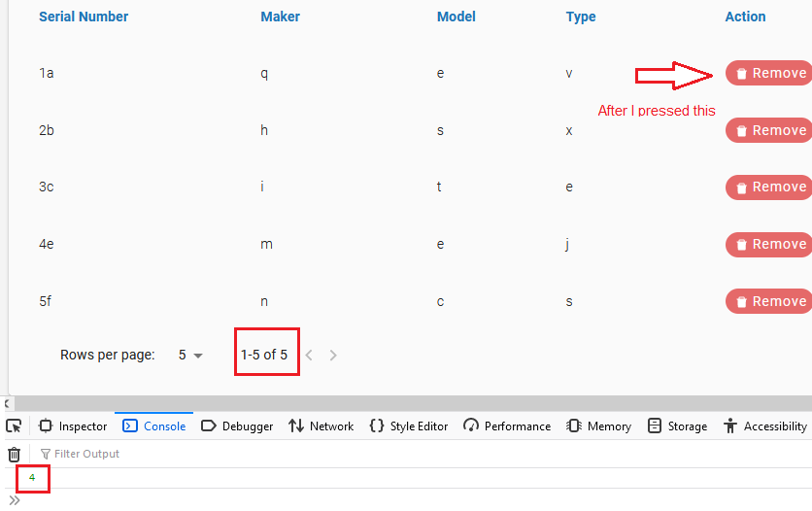This screenshot has height=511, width=812.
Task: Sort by Type column header
Action: (x=581, y=17)
